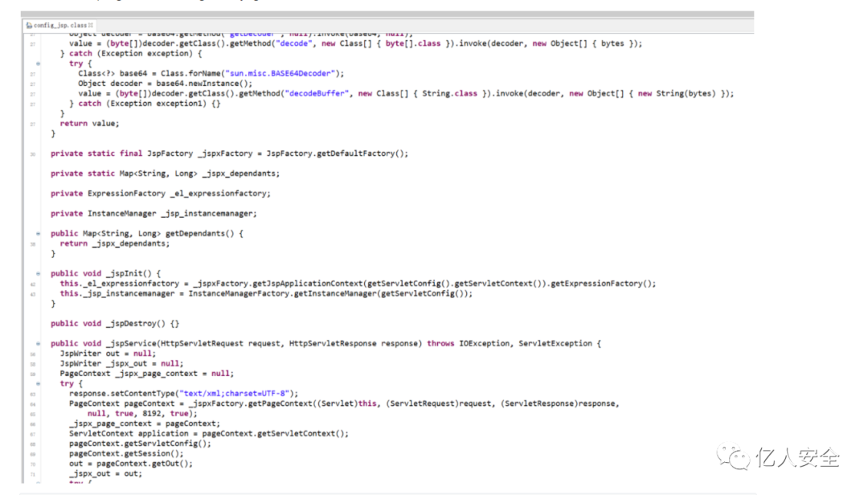
Task: Click "ServletContext application" declaration line
Action: tap(209, 434)
